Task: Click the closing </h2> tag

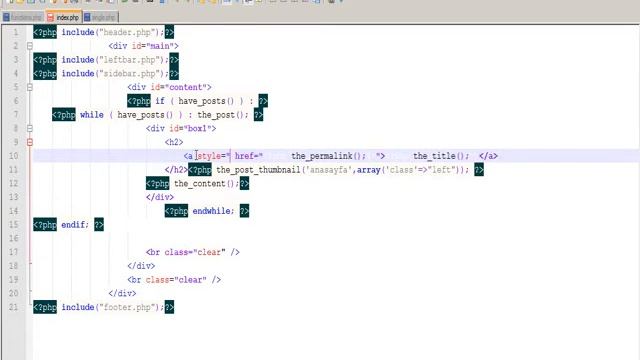Action: pos(176,170)
